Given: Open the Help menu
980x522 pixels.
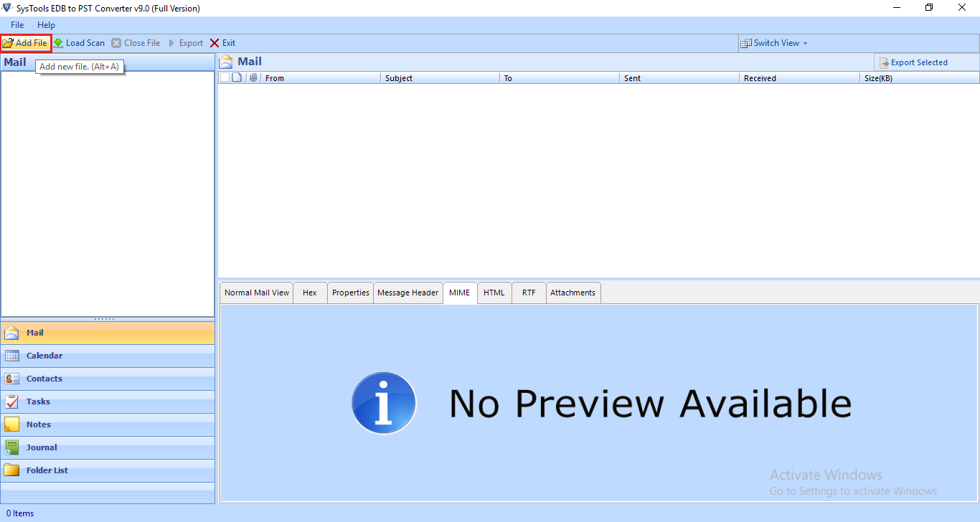Looking at the screenshot, I should click(x=46, y=25).
